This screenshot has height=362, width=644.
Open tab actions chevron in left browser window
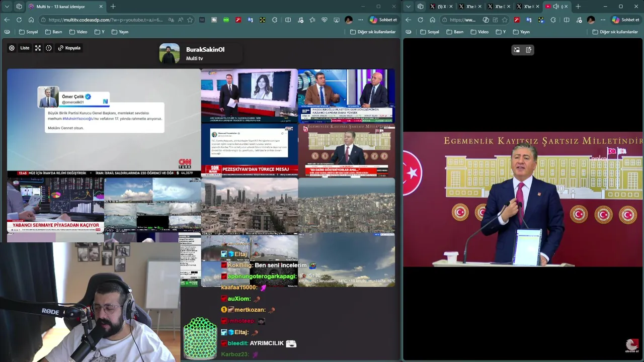click(7, 7)
